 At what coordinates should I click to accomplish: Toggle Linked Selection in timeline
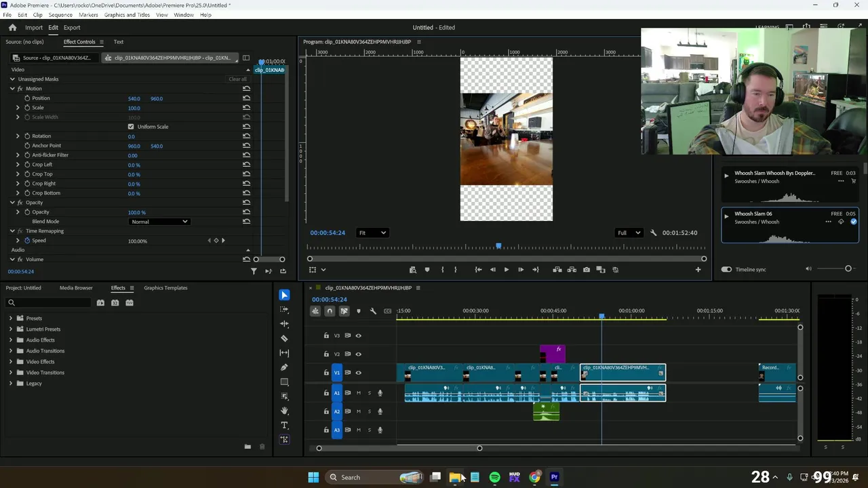point(344,311)
